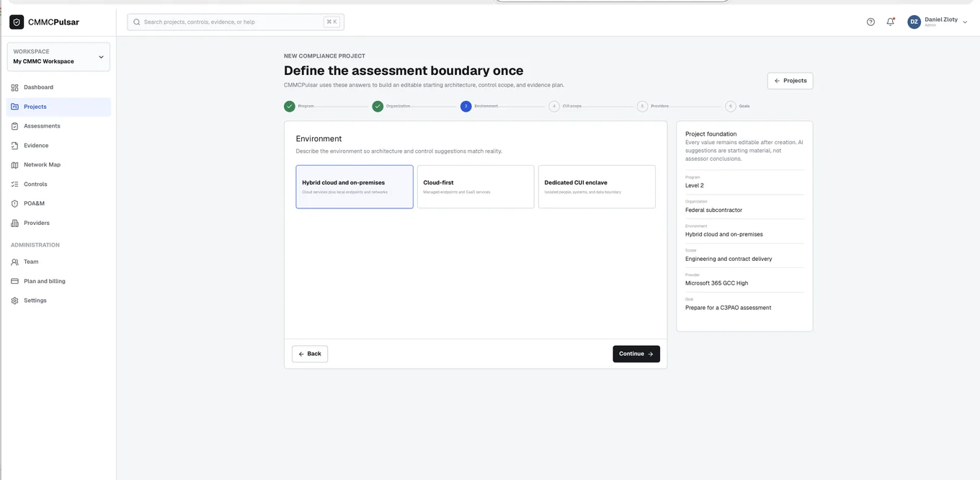Screen dimensions: 980x480
Task: Click Engineering and contract delivery value
Action: pyautogui.click(x=729, y=259)
